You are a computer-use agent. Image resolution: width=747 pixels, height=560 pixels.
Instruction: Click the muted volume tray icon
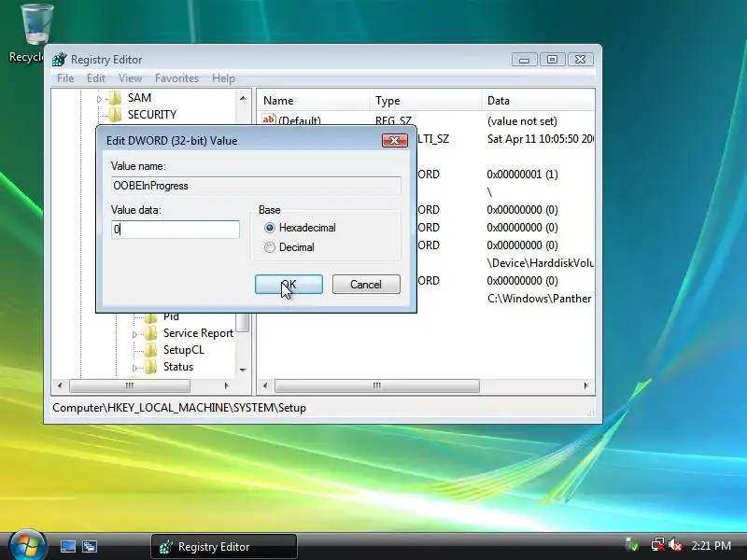pyautogui.click(x=674, y=545)
